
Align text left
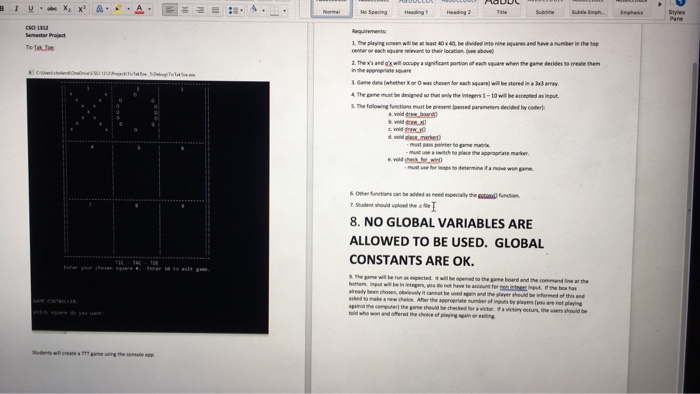point(170,9)
